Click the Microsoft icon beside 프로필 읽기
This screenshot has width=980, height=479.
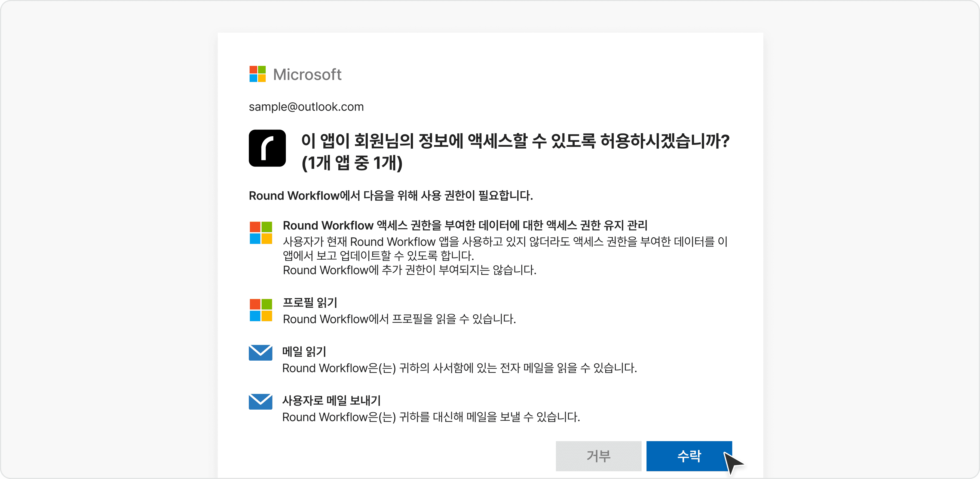(261, 310)
